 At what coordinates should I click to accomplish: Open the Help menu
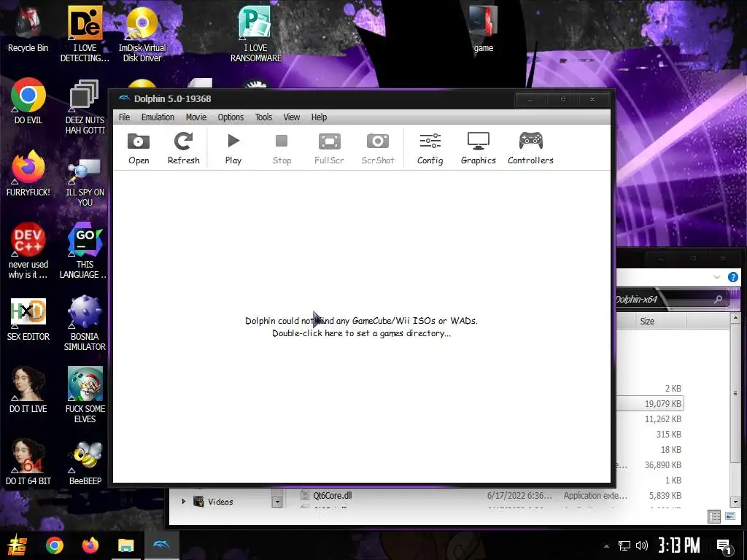click(320, 117)
